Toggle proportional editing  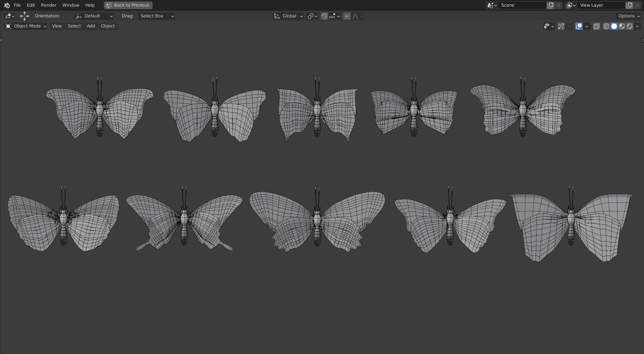tap(347, 16)
